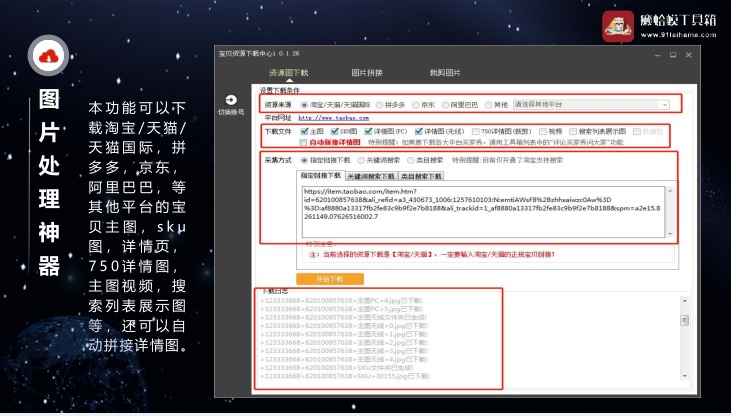Enable the 视频 download checkbox
The height and width of the screenshot is (416, 731).
[x=543, y=132]
